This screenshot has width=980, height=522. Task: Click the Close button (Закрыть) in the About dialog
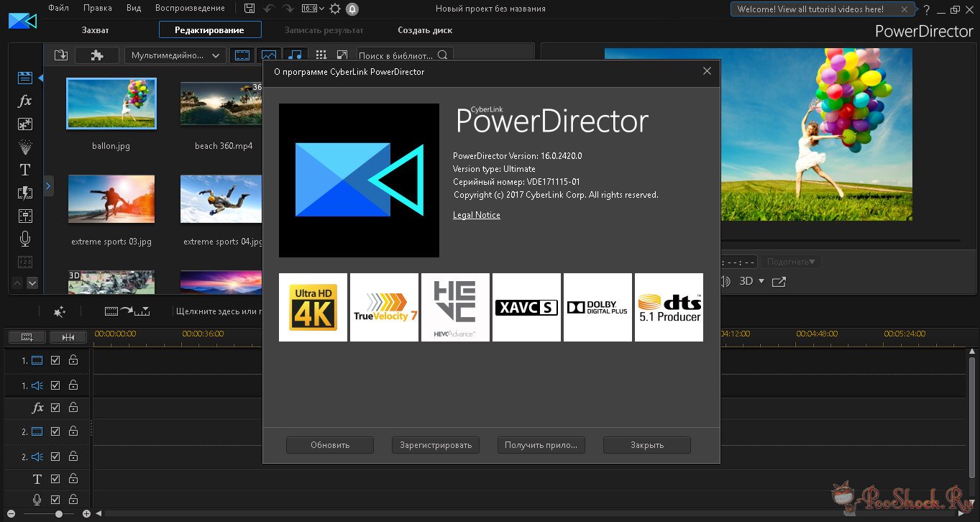[x=647, y=445]
